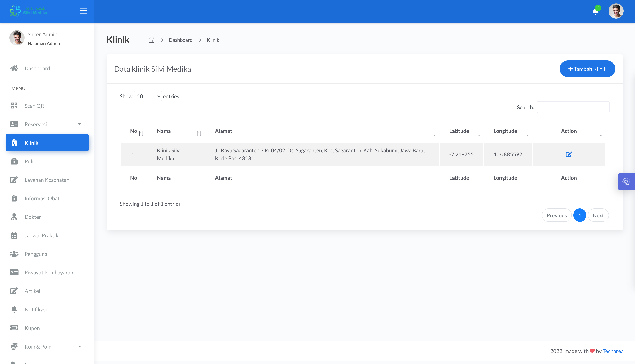The height and width of the screenshot is (364, 635).
Task: Click the latitude value -7.218755
Action: pos(461,154)
